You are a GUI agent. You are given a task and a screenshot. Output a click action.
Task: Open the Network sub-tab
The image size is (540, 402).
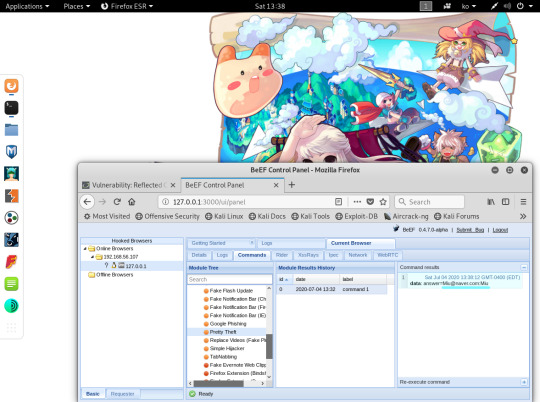point(357,255)
